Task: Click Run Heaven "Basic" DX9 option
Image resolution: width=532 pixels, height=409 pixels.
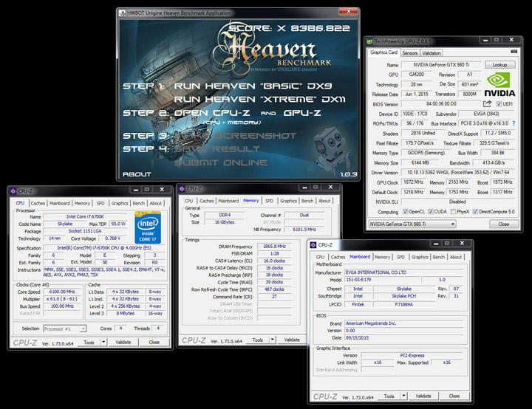Action: 253,86
